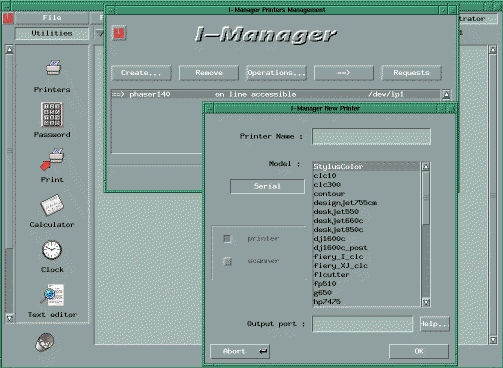
Task: Click the Serial option button
Action: click(267, 186)
